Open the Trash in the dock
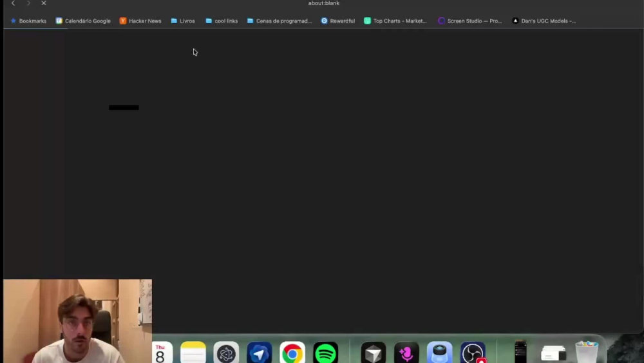644x363 pixels. coord(587,352)
